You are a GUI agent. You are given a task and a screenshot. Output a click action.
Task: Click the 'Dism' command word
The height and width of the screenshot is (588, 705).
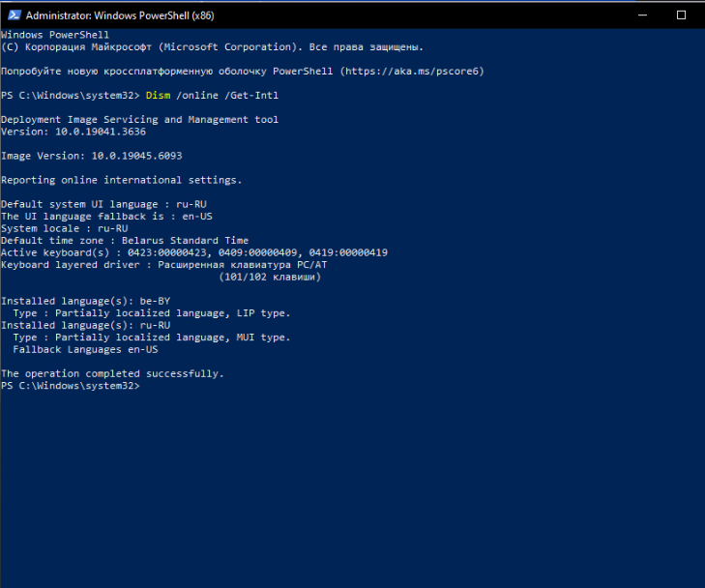pyautogui.click(x=159, y=96)
